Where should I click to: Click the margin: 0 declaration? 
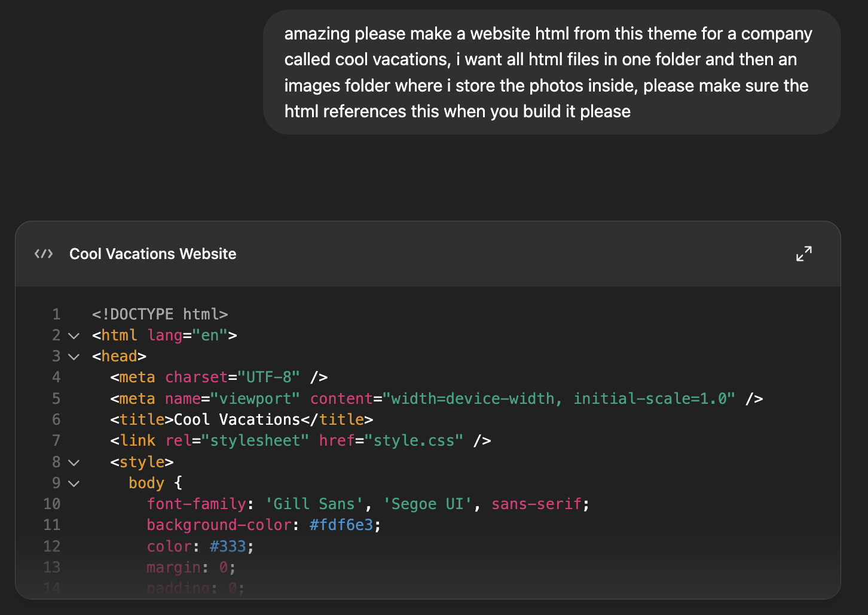point(191,567)
